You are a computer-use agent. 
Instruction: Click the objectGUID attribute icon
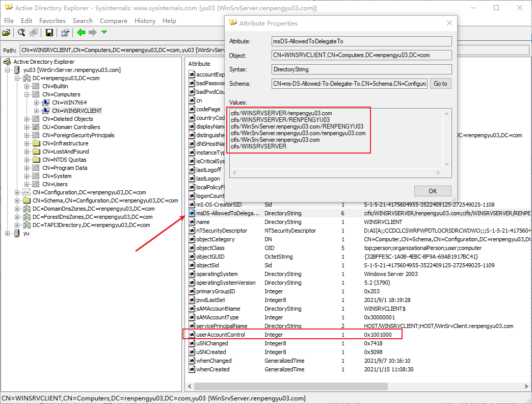192,257
